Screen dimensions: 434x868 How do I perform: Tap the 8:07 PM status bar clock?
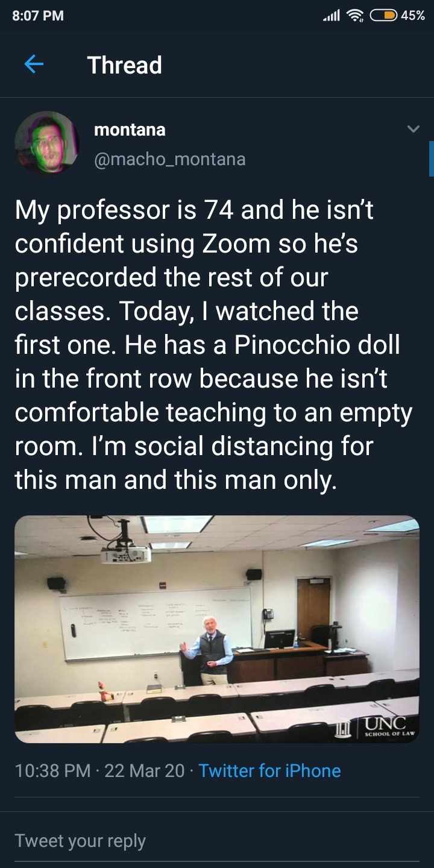coord(37,16)
